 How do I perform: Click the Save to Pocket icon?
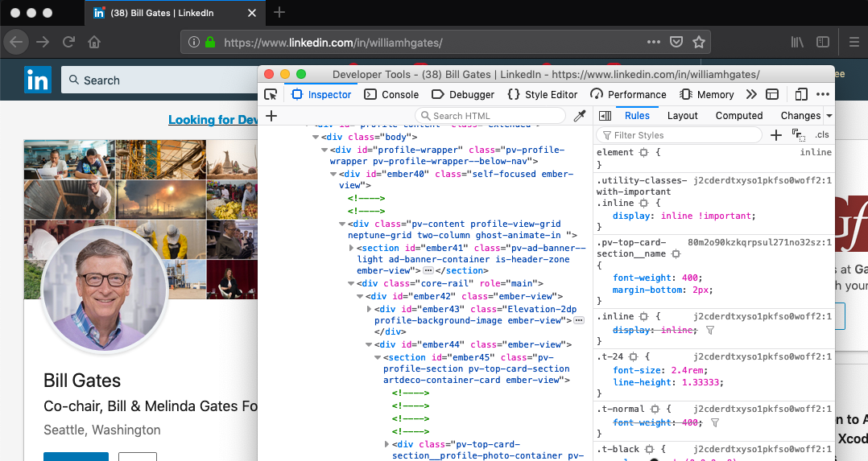click(677, 42)
